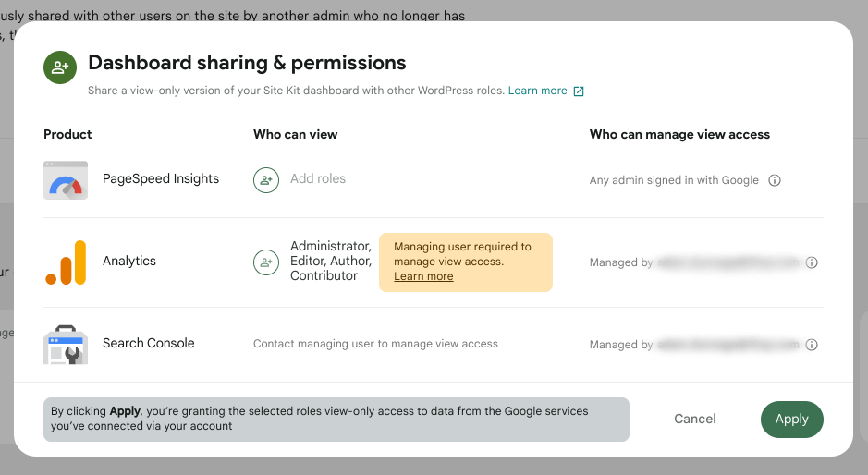Screen dimensions: 868x475
Task: Click the "Managing user required" yellow notice
Action: pos(466,262)
